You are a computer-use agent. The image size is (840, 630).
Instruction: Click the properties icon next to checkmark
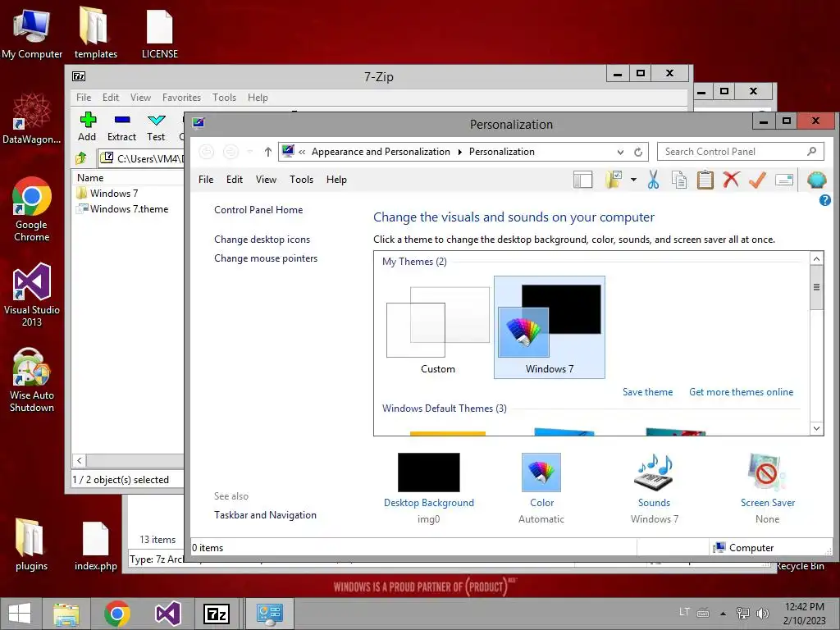pyautogui.click(x=783, y=180)
